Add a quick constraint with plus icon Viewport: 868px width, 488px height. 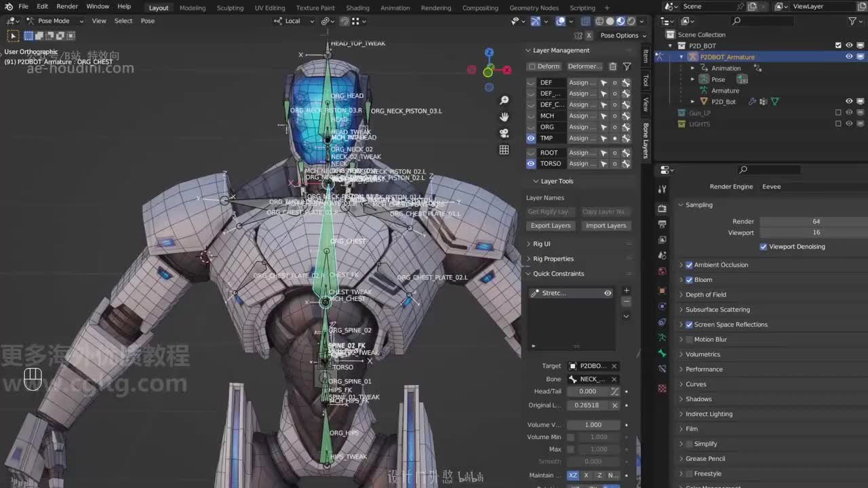point(626,291)
